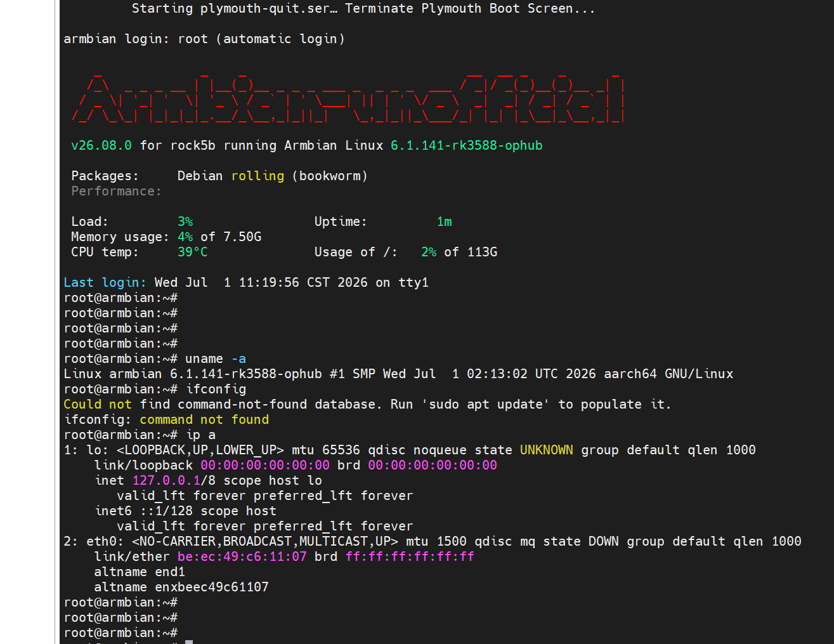Click the eth0 mtu value "1500"
This screenshot has width=834, height=644.
pos(452,542)
